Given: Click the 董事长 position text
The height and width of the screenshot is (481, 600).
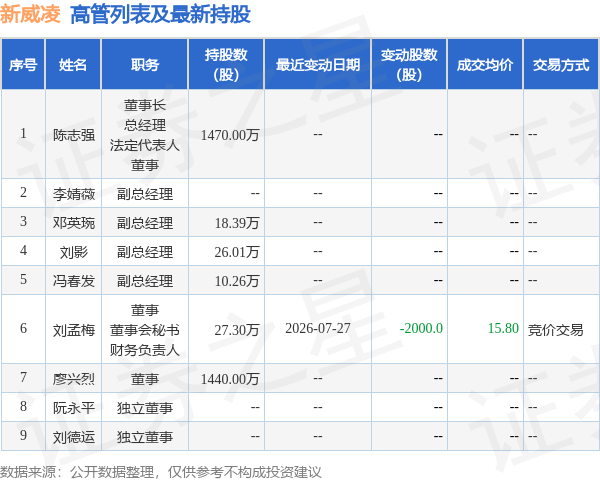Looking at the screenshot, I should pyautogui.click(x=145, y=105).
